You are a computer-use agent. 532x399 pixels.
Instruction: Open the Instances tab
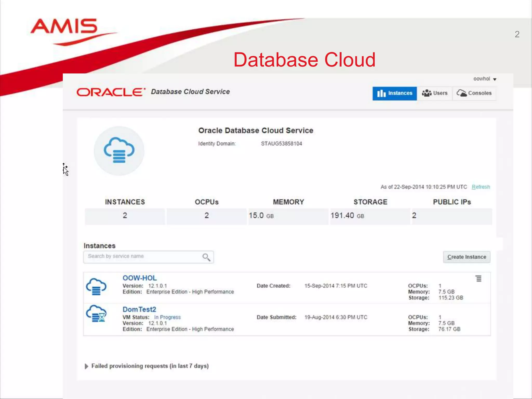(x=395, y=93)
